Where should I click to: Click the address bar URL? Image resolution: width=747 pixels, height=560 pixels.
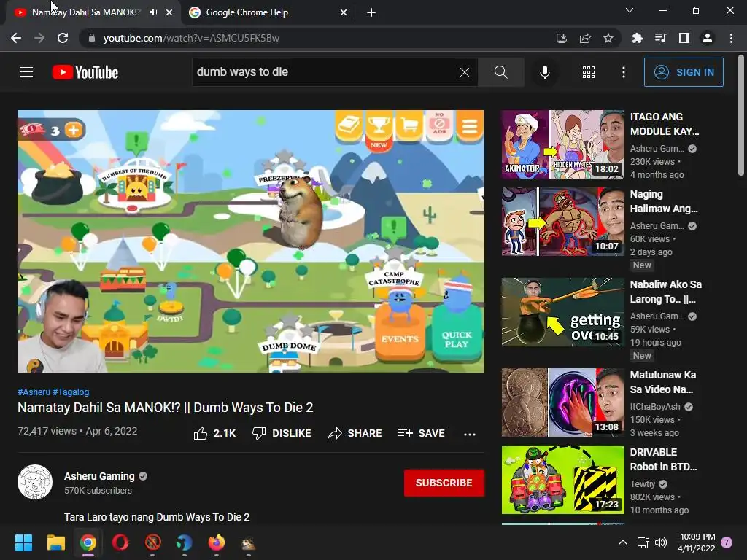click(192, 38)
